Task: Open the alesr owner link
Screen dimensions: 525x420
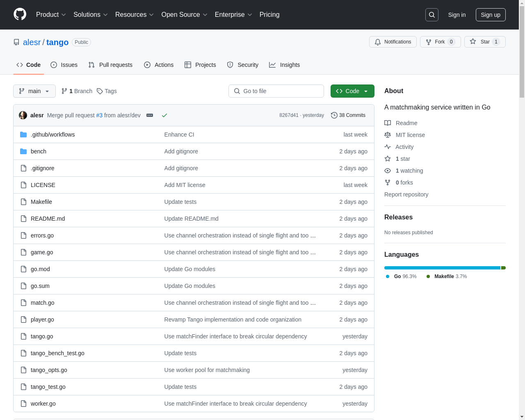Action: pyautogui.click(x=32, y=42)
